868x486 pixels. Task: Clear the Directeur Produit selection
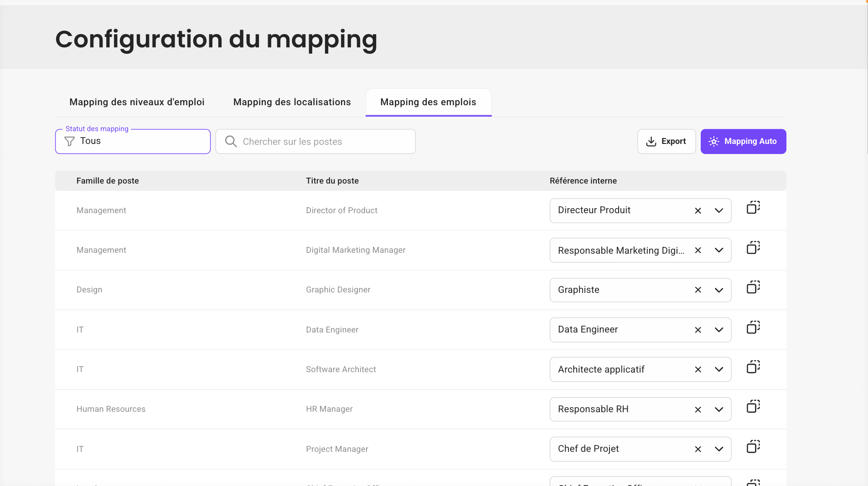698,210
